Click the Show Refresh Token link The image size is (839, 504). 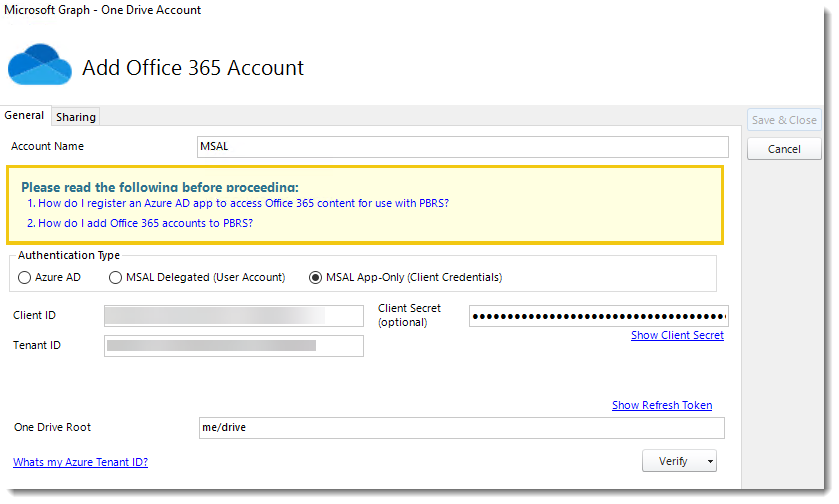coord(662,405)
